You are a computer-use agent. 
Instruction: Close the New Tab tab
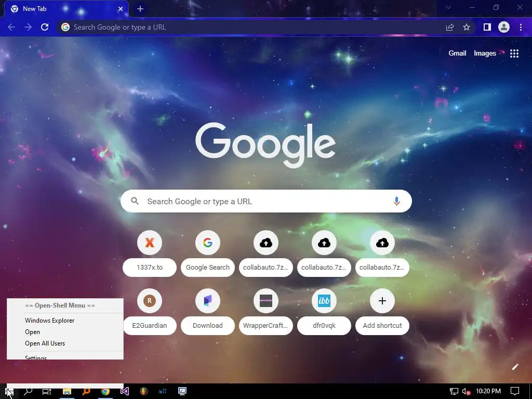pyautogui.click(x=121, y=9)
